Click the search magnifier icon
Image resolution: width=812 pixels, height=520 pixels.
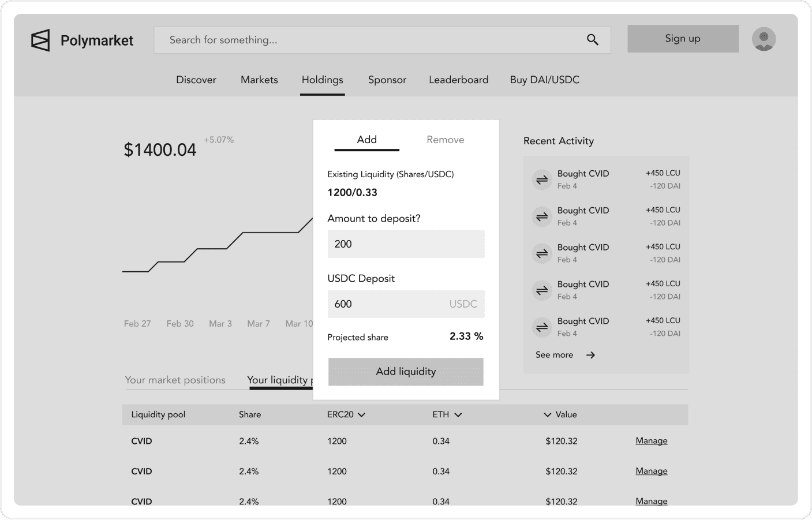pyautogui.click(x=593, y=40)
